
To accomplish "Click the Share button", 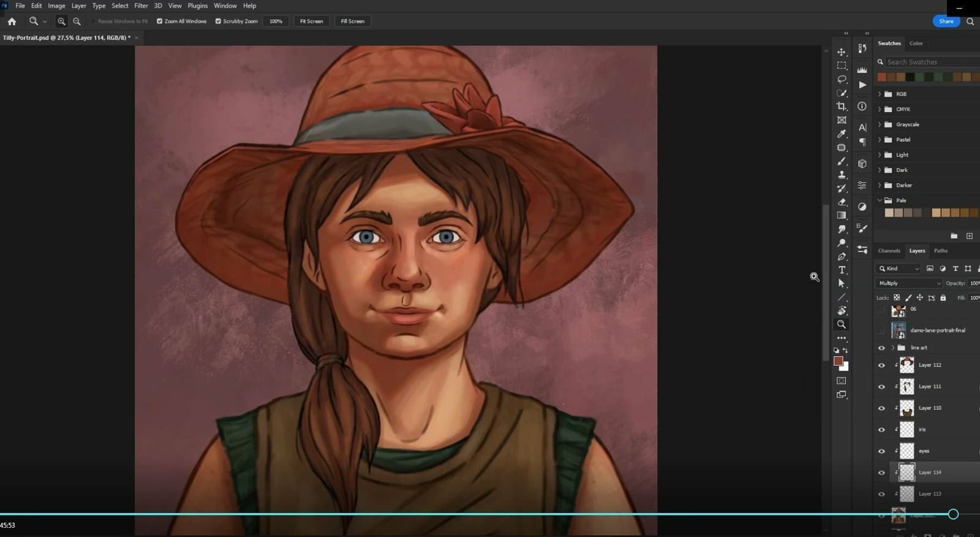I will pos(946,21).
